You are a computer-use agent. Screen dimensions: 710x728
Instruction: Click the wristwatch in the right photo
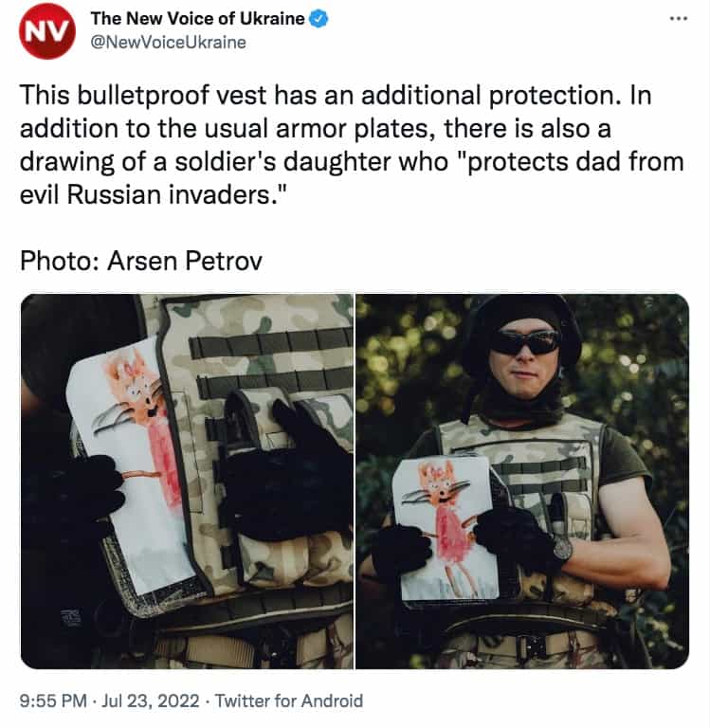pyautogui.click(x=562, y=549)
